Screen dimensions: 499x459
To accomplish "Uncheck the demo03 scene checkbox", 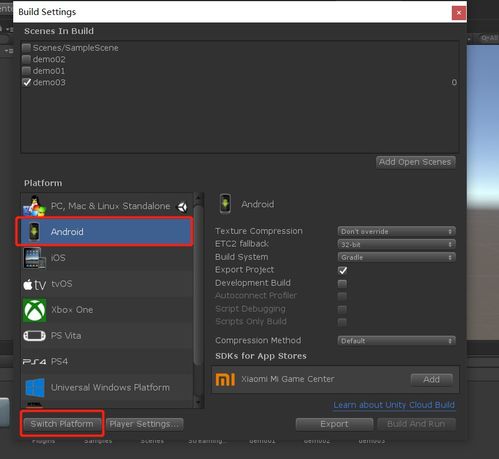I will point(26,82).
